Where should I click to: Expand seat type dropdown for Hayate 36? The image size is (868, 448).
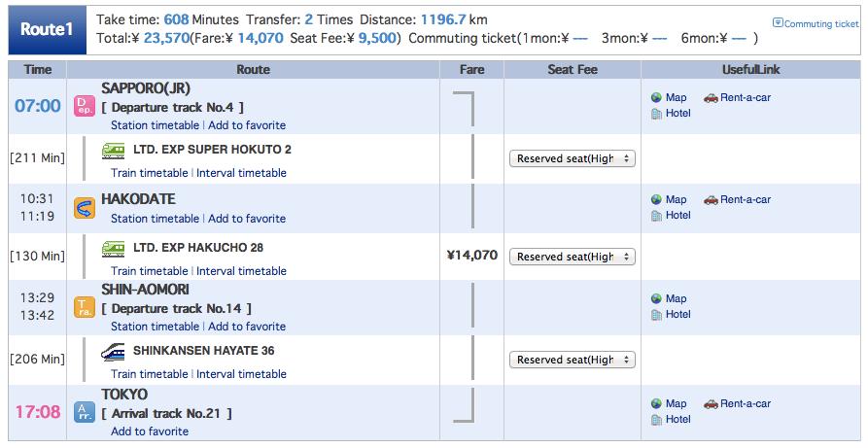click(573, 360)
